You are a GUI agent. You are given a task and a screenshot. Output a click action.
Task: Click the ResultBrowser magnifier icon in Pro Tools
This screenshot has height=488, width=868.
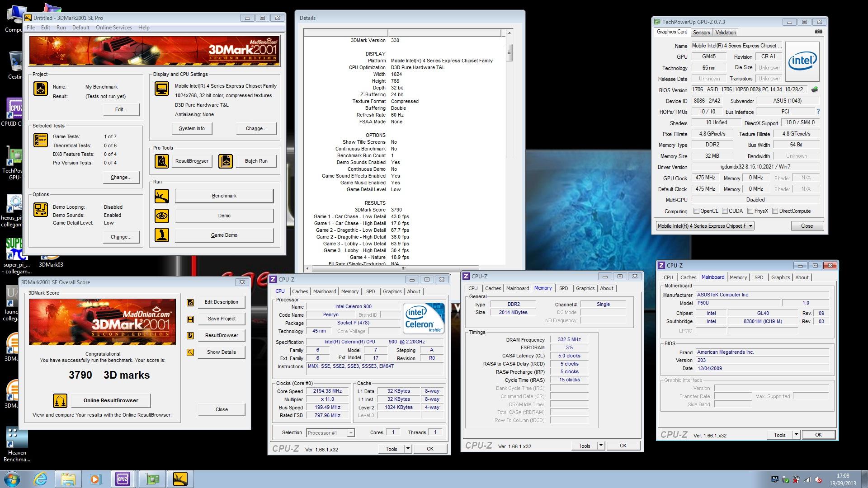[161, 161]
